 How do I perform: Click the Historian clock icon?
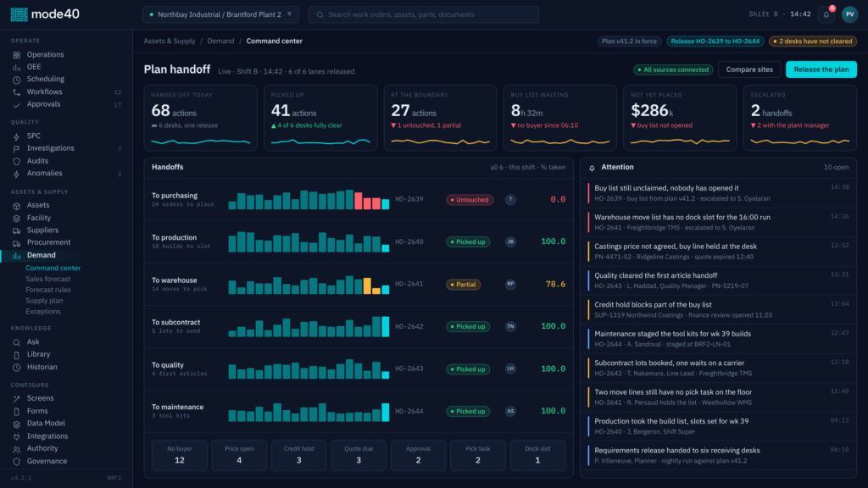(x=17, y=368)
